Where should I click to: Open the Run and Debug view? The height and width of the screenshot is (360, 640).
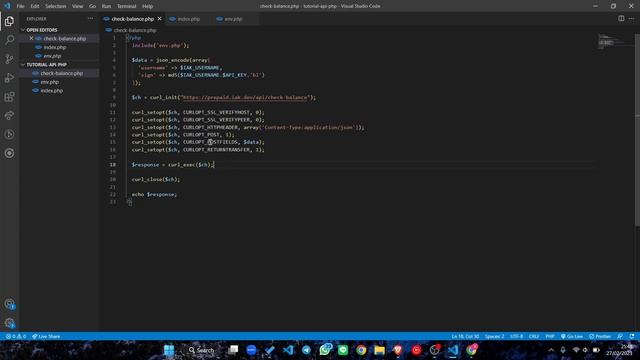click(x=9, y=78)
